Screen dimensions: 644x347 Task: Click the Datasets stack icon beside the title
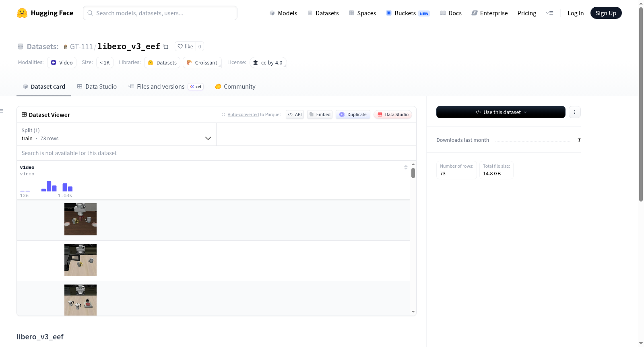(21, 47)
